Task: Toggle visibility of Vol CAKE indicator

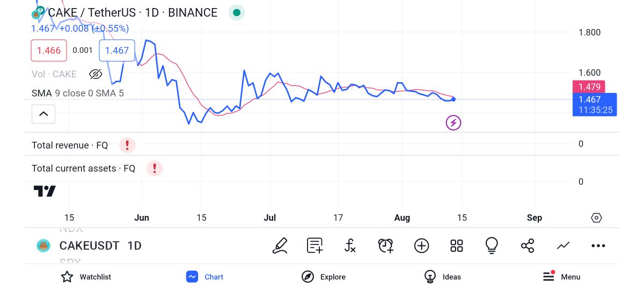Action: tap(96, 74)
